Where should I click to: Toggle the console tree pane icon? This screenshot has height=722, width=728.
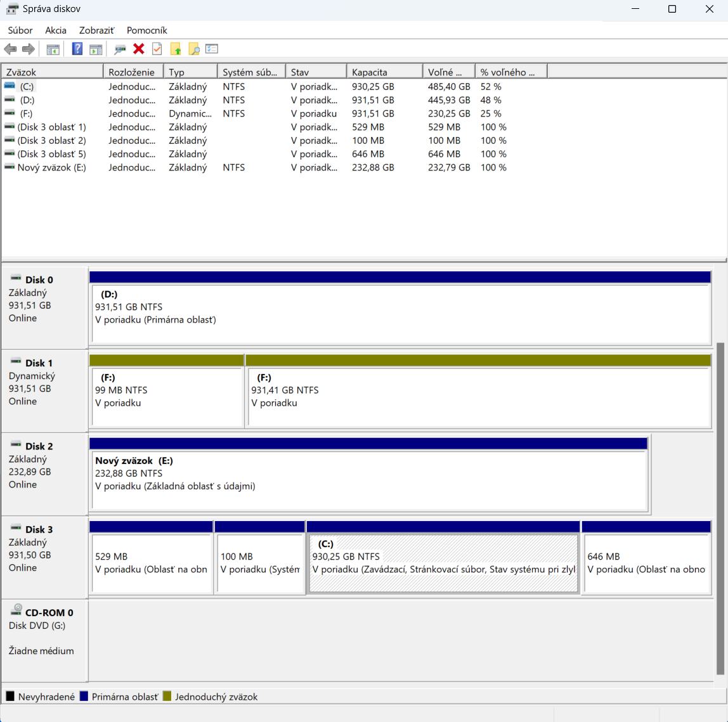tap(53, 49)
